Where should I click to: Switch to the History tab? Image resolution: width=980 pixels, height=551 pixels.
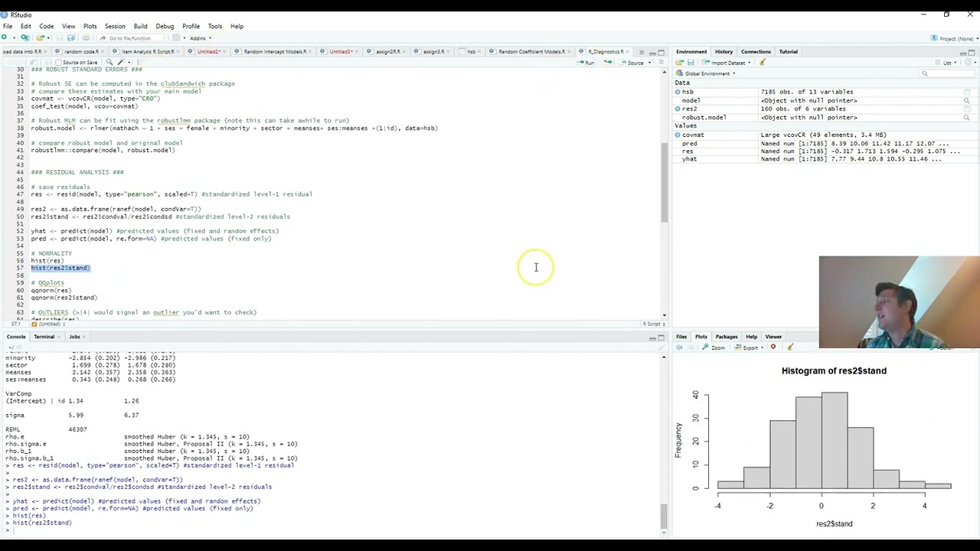coord(724,51)
